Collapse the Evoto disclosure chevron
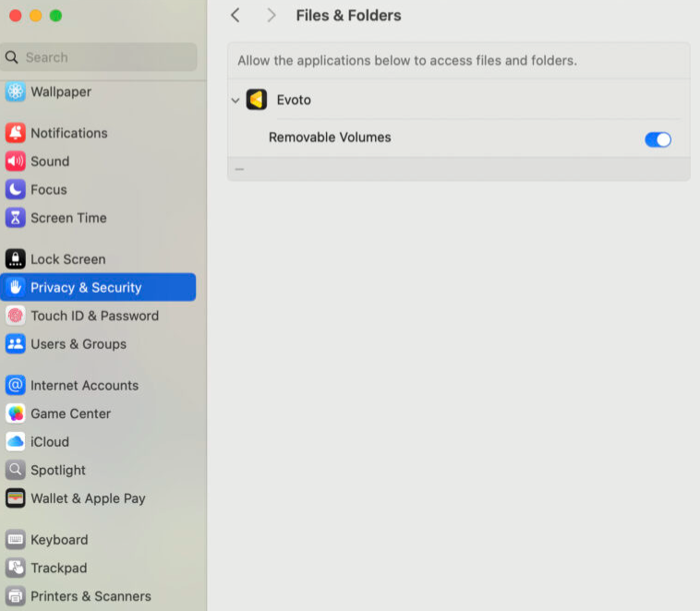Viewport: 700px width, 611px height. [x=235, y=101]
